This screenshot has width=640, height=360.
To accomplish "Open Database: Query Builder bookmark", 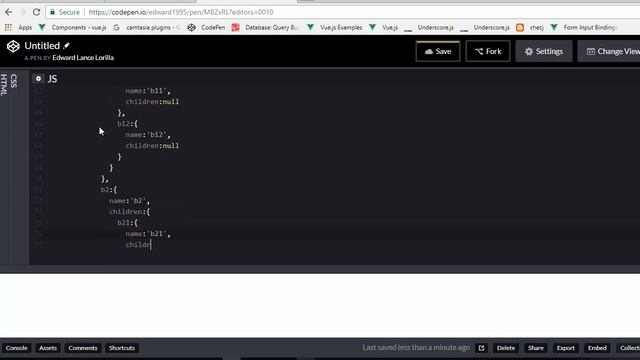I will (265, 27).
